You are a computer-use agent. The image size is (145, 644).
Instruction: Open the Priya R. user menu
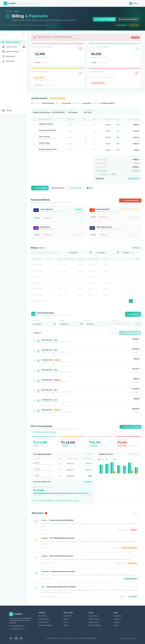pyautogui.click(x=135, y=4)
